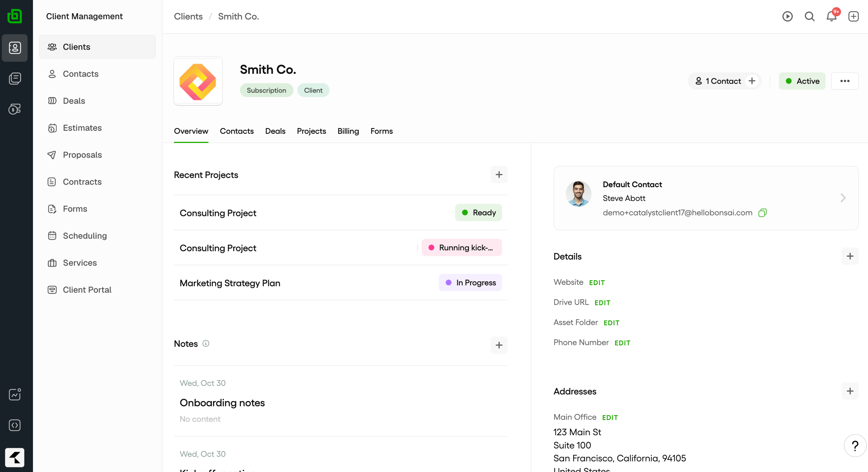Screen dimensions: 868x472
Task: Add a new note with plus button
Action: (499, 345)
